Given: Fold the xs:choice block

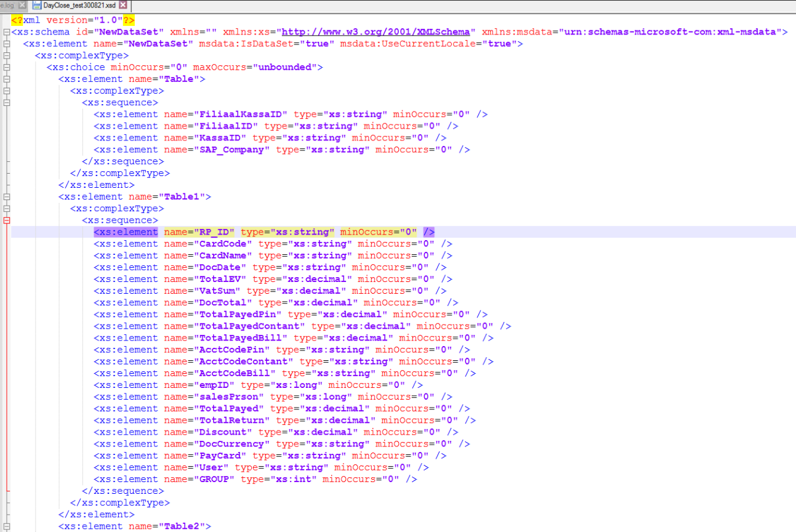Looking at the screenshot, I should (6, 68).
